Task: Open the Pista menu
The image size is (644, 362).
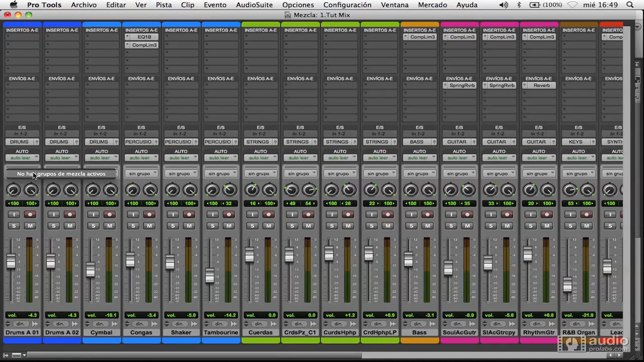Action: [164, 5]
